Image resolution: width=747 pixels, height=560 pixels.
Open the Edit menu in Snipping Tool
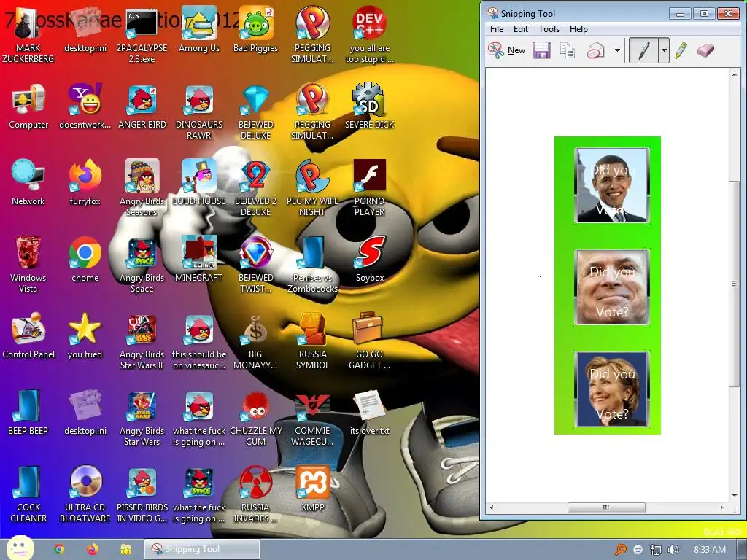pos(520,29)
